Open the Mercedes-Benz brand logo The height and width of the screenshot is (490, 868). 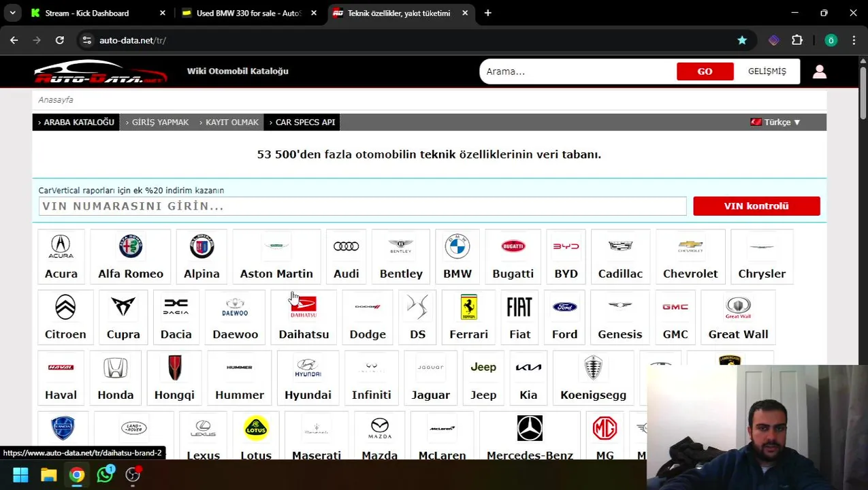click(530, 428)
